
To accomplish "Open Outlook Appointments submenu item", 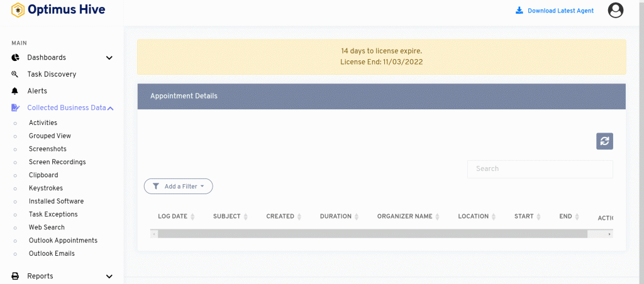I will (64, 241).
